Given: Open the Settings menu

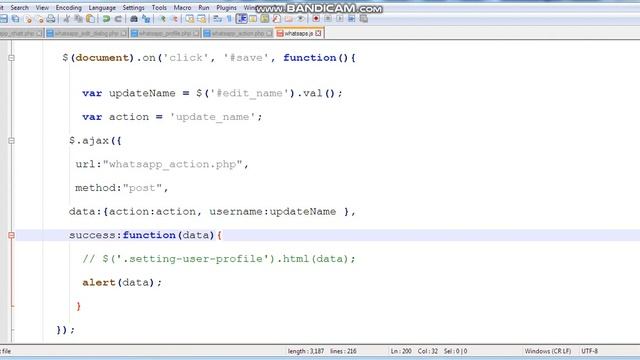Looking at the screenshot, I should point(133,8).
